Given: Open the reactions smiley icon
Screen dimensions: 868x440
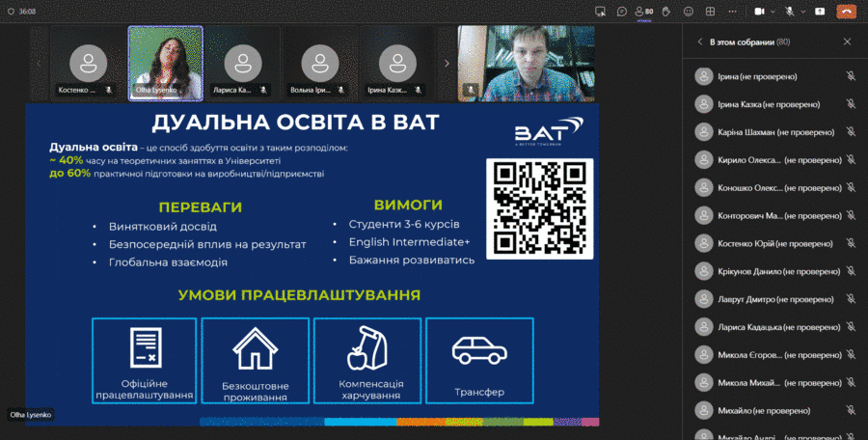Looking at the screenshot, I should pos(689,11).
